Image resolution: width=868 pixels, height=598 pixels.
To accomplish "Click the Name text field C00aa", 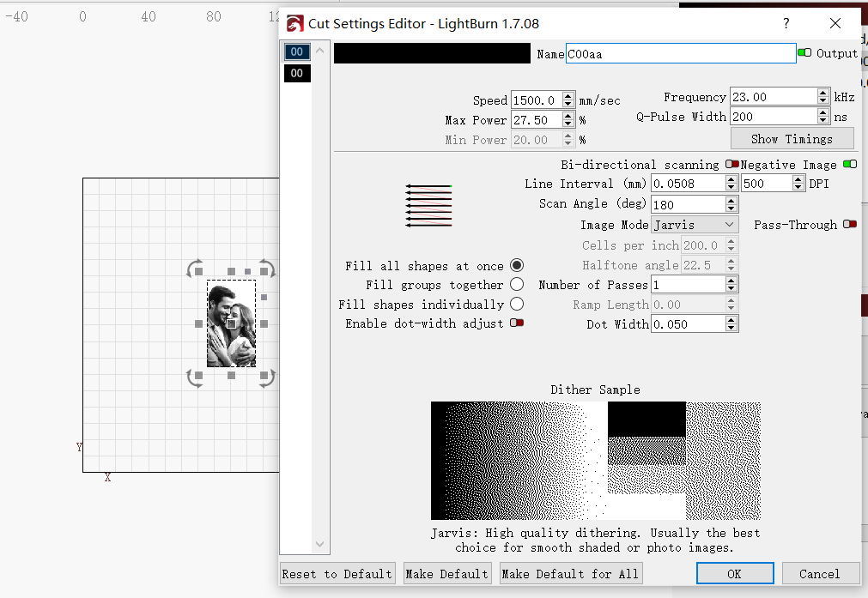I will 680,53.
